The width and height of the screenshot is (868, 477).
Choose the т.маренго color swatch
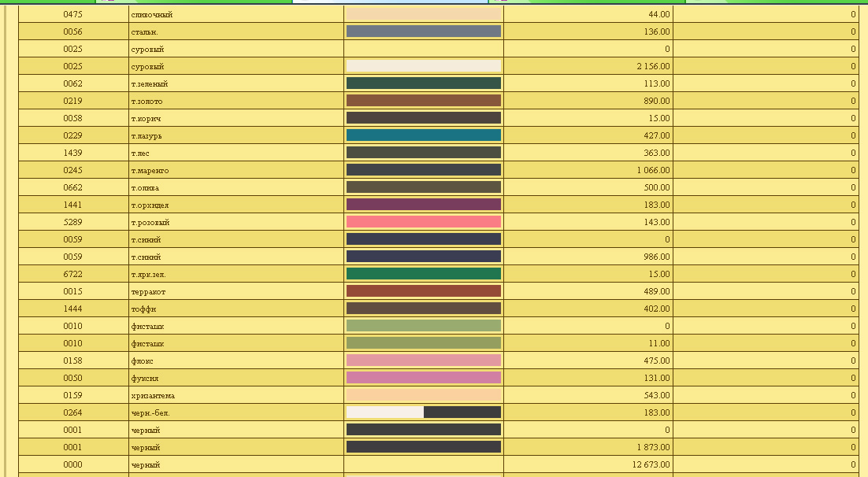[x=424, y=170]
